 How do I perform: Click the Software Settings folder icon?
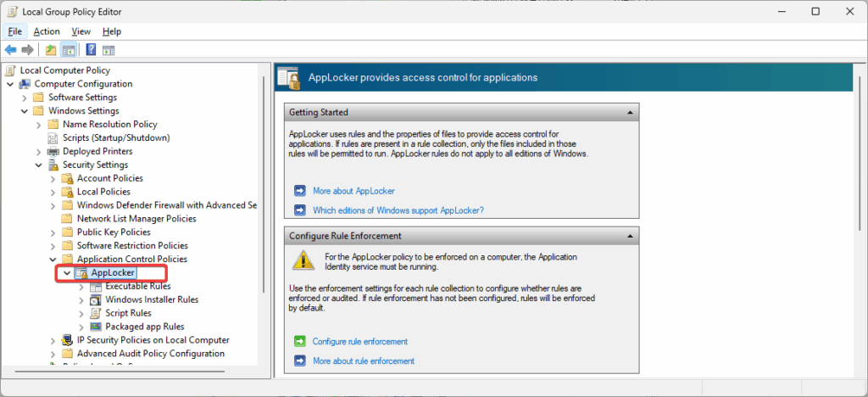tap(39, 98)
